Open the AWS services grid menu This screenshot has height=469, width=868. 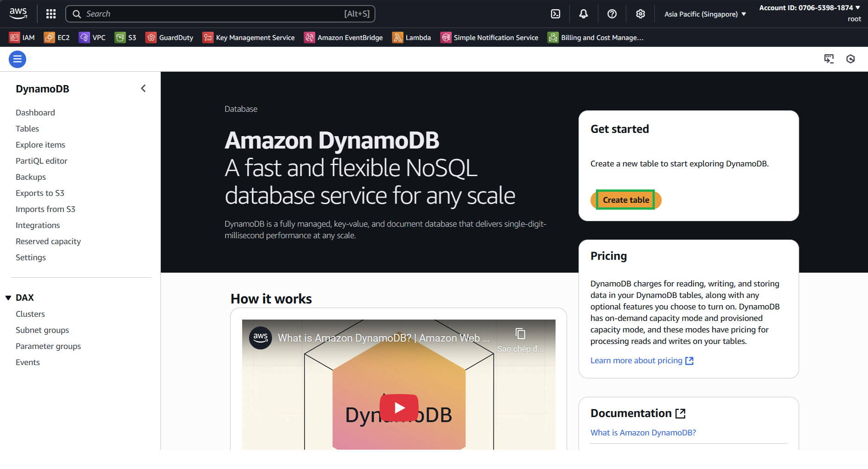click(51, 14)
